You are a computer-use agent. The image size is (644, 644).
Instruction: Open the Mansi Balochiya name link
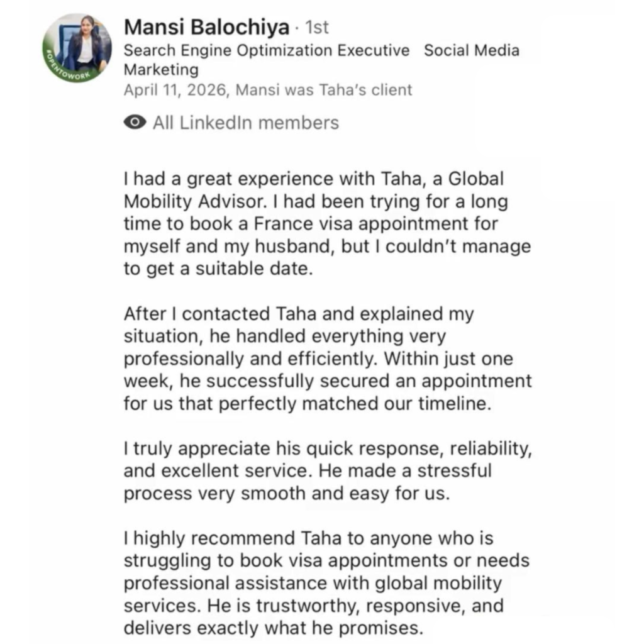207,28
